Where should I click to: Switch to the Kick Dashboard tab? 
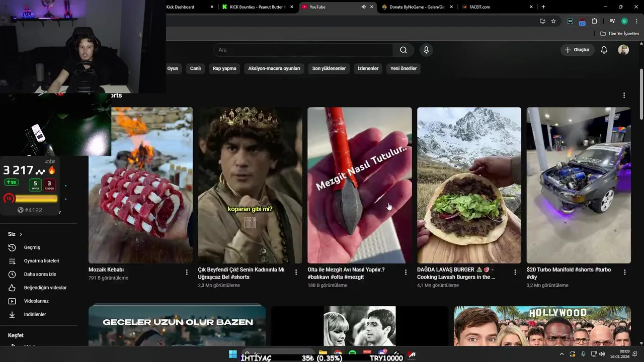pyautogui.click(x=184, y=7)
